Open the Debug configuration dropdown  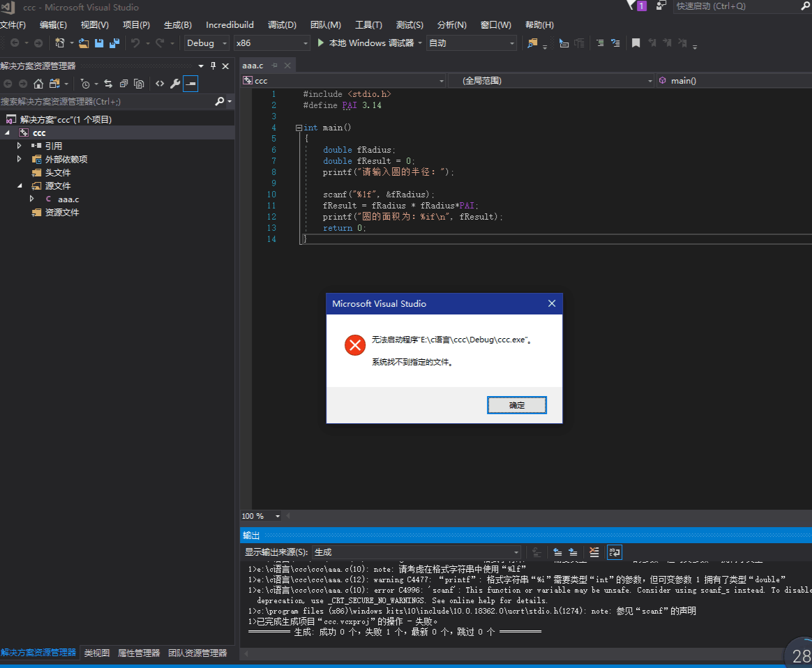(x=206, y=43)
